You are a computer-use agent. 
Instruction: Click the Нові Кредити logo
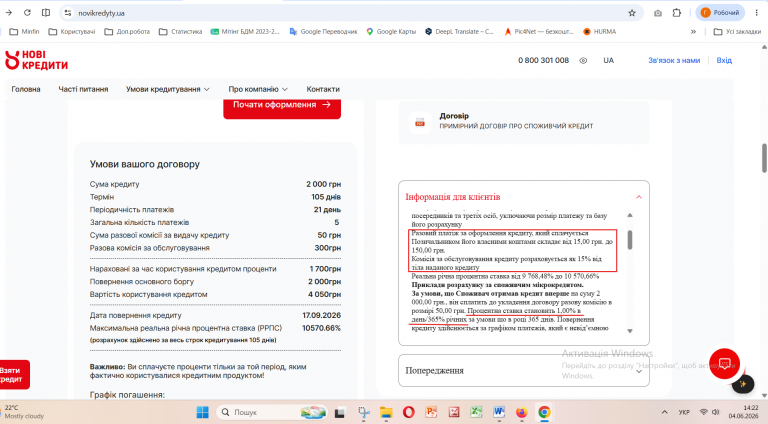pos(36,60)
